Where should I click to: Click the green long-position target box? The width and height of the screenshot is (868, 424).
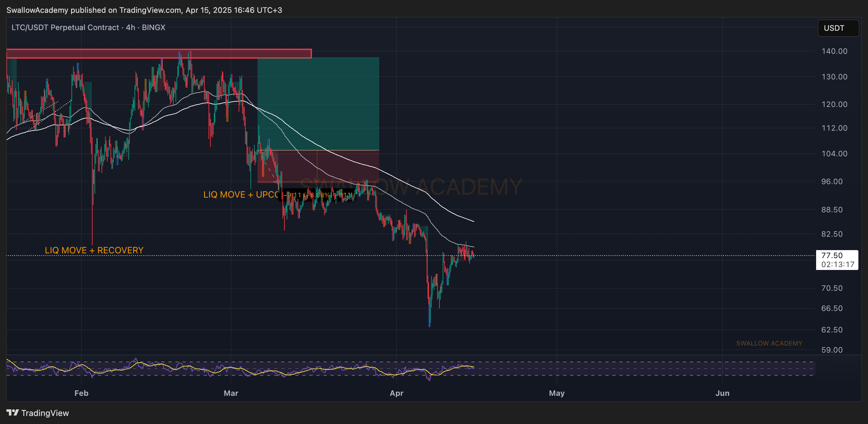[x=318, y=104]
